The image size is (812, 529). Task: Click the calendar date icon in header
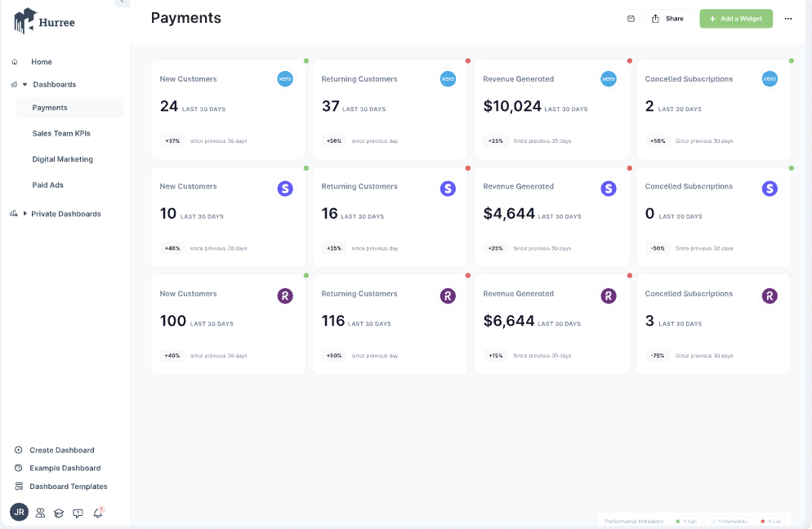[631, 19]
